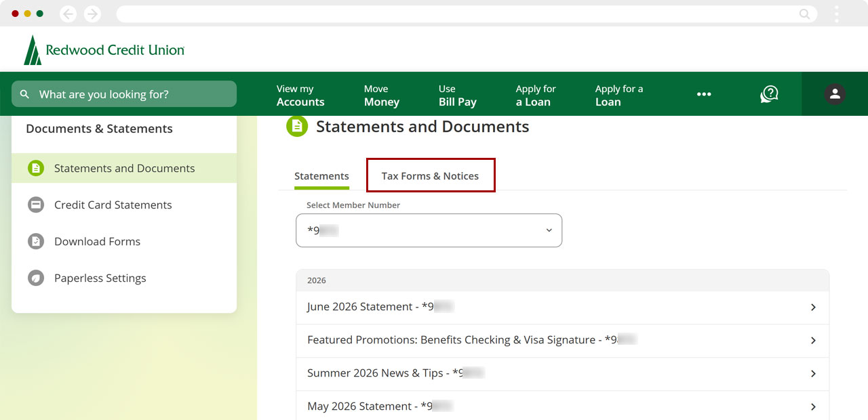
Task: Click the green document icon beside page heading
Action: tap(297, 127)
